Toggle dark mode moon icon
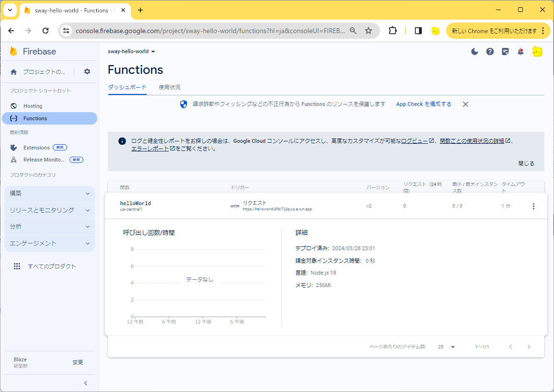The height and width of the screenshot is (392, 554). [x=474, y=52]
